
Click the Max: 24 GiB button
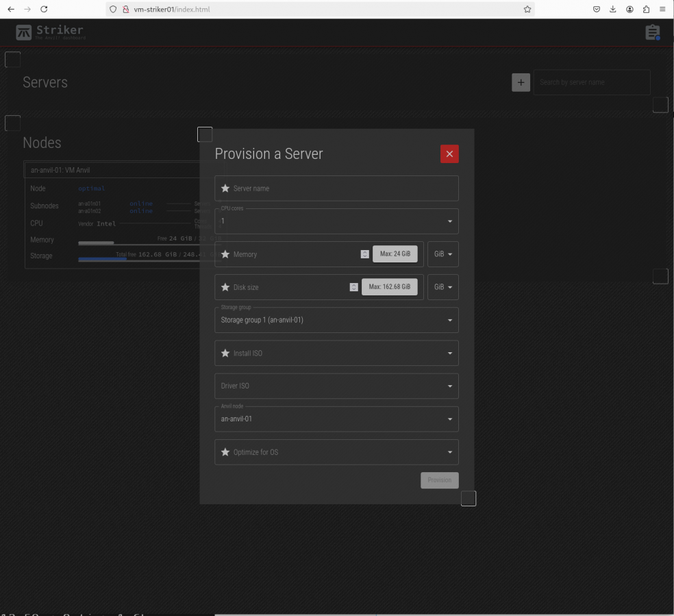coord(395,254)
